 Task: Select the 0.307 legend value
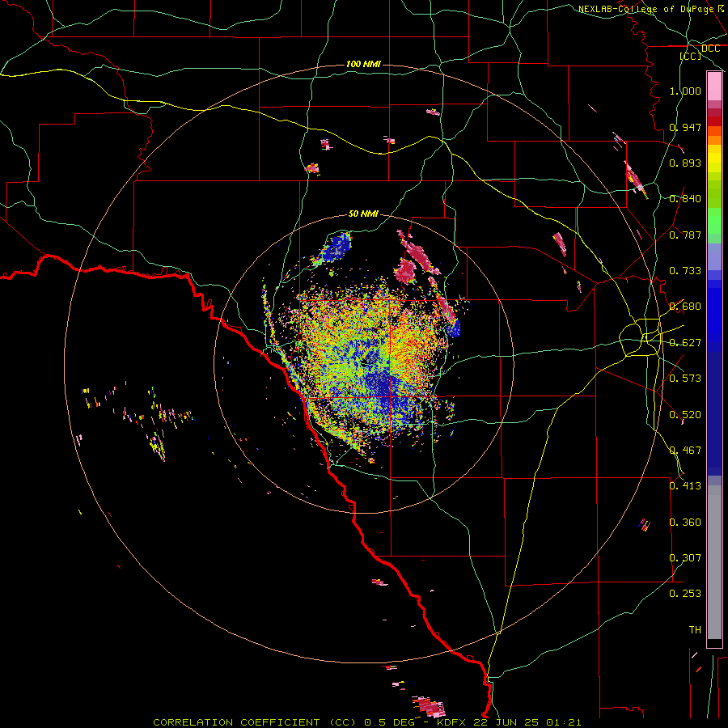(685, 557)
